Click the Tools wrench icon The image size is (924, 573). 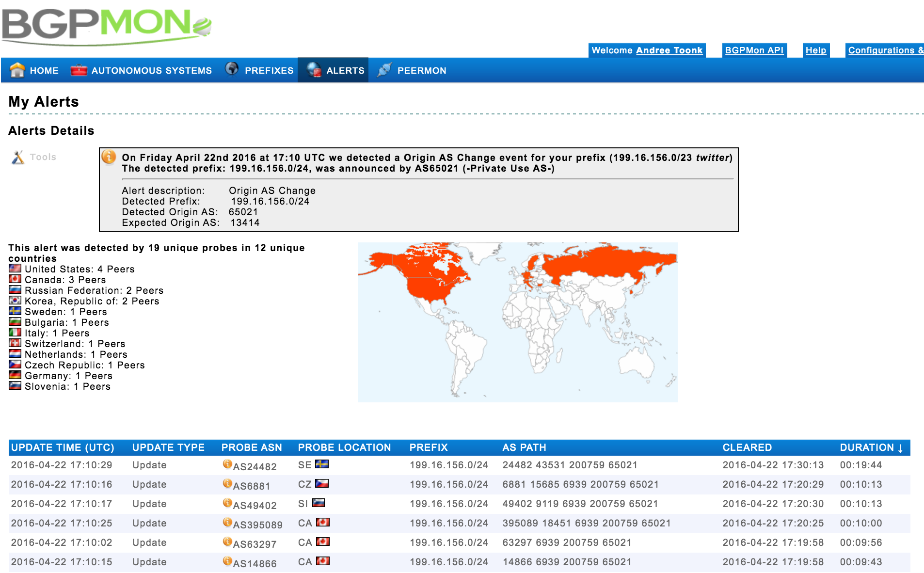18,157
